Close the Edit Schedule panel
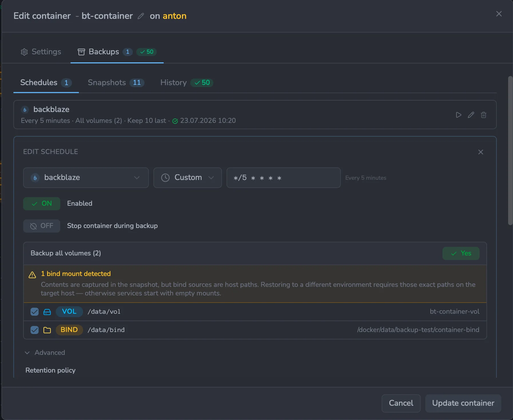 point(481,152)
